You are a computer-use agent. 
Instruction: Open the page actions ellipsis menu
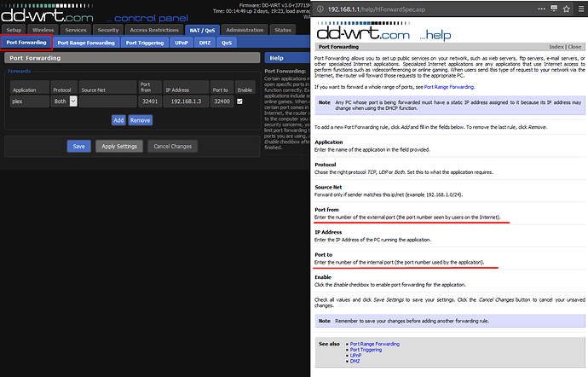point(541,9)
